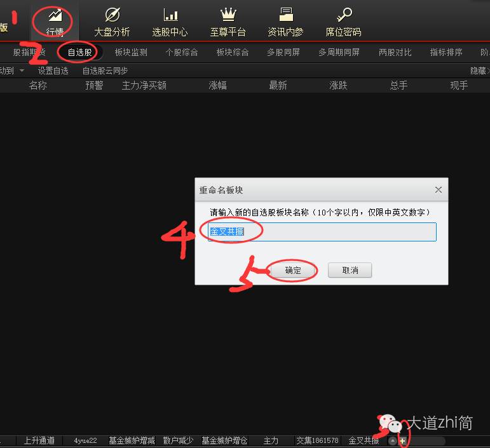Expand the 移动到 dropdown arrow
The height and width of the screenshot is (448, 490).
tap(22, 71)
